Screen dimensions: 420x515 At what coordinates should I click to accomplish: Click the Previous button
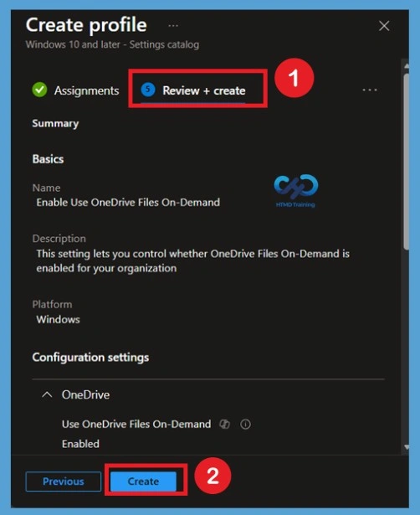tap(64, 482)
